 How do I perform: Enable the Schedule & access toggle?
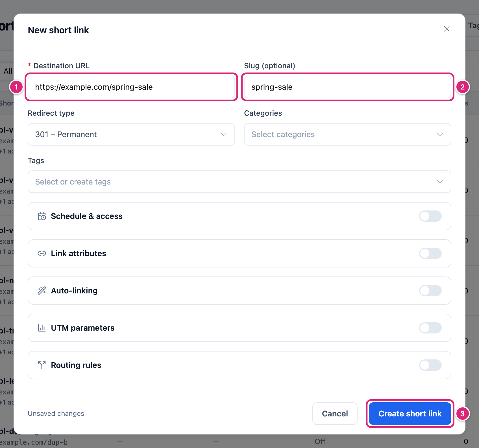click(430, 216)
